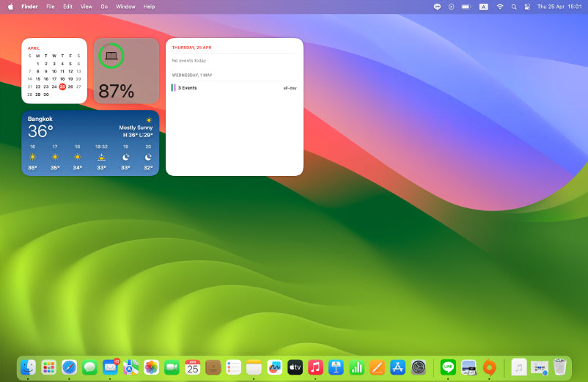Viewport: 588px width, 382px height.
Task: Click the LINE status icon in menu bar
Action: pos(437,7)
